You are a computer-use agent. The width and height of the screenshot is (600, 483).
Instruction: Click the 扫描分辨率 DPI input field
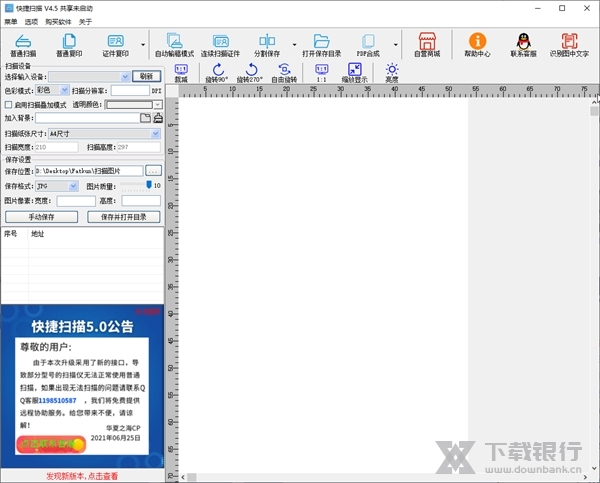pyautogui.click(x=130, y=90)
